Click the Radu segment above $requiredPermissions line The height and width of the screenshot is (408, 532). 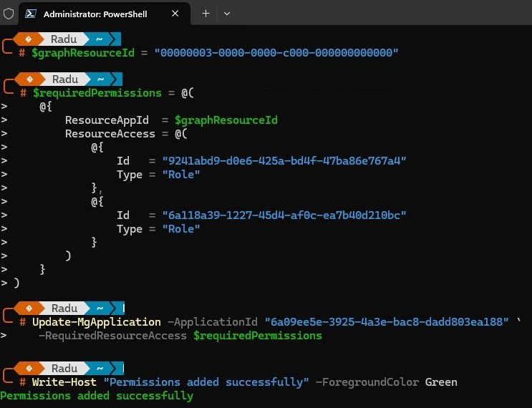[64, 79]
